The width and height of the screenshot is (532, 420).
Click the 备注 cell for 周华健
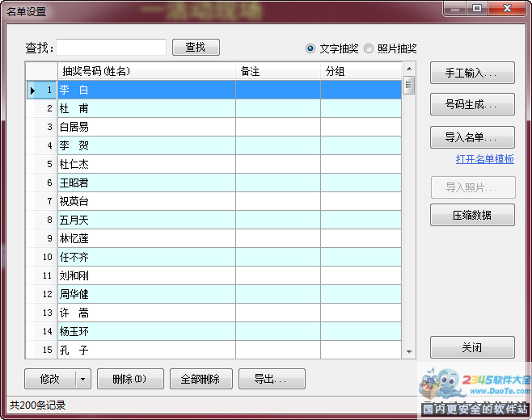278,294
